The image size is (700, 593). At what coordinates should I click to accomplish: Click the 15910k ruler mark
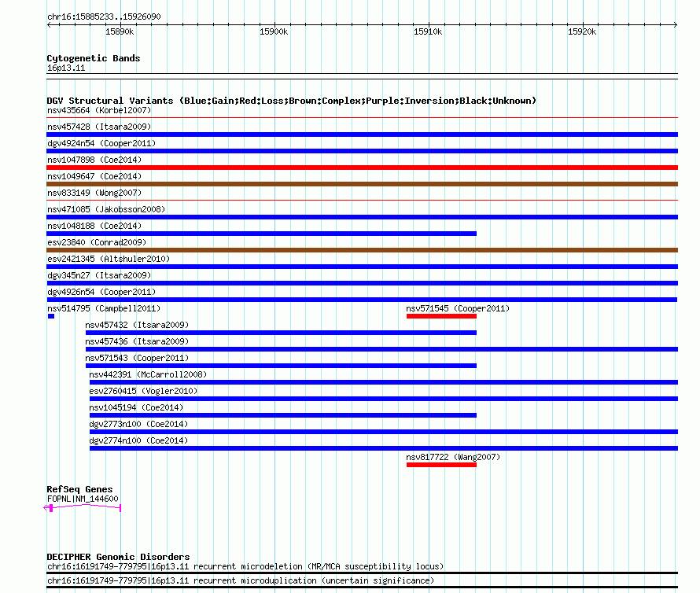pyautogui.click(x=428, y=31)
